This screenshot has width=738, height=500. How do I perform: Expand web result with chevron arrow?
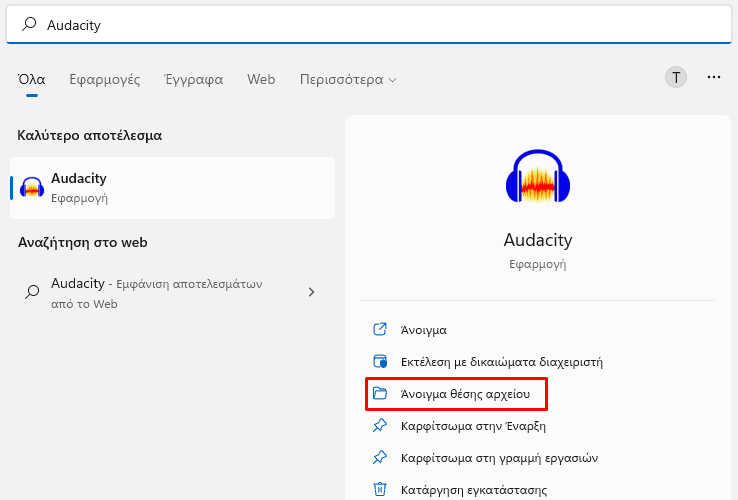click(x=311, y=292)
